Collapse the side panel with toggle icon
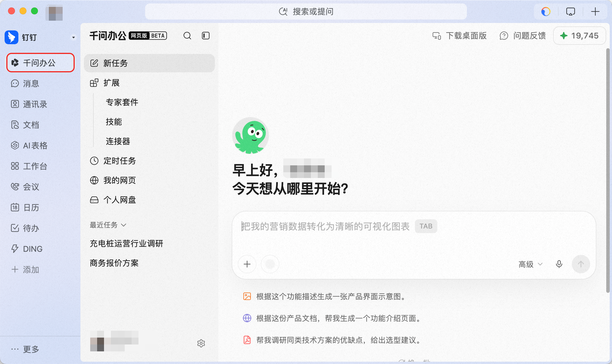612x364 pixels. [x=206, y=36]
